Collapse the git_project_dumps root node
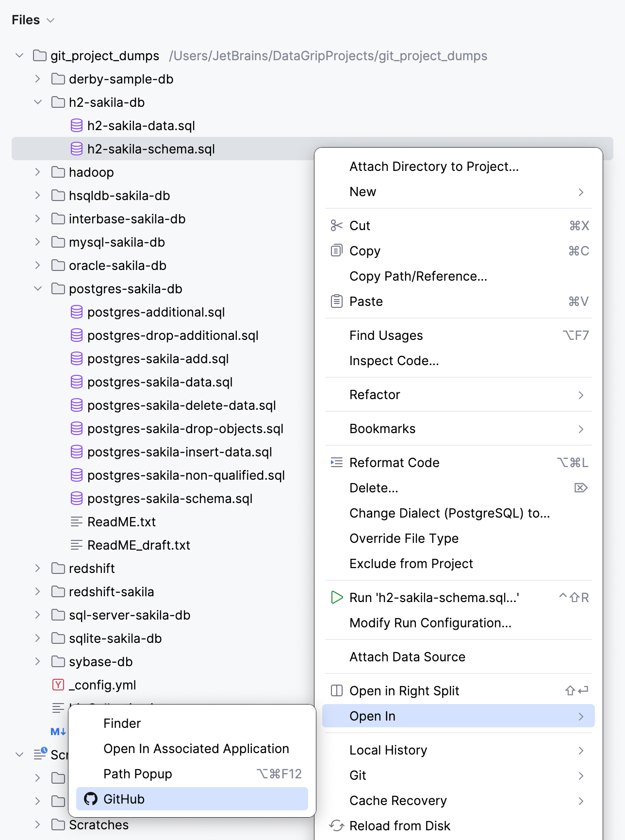This screenshot has height=840, width=625. click(x=19, y=55)
